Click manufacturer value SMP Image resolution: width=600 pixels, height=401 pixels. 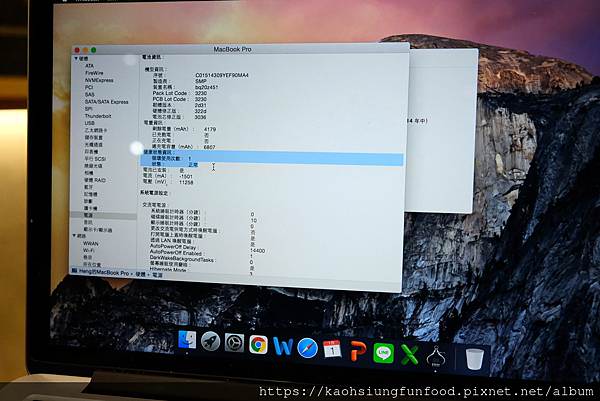[201, 81]
